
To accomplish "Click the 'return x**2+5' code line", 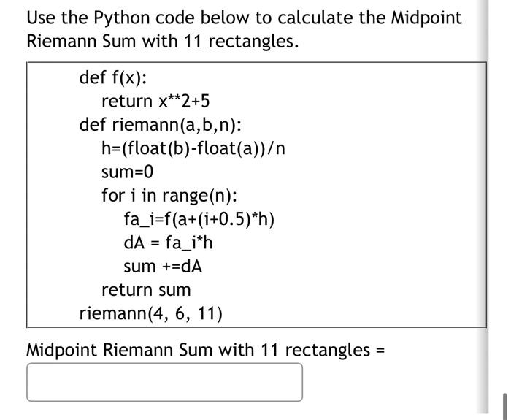I will 155,101.
